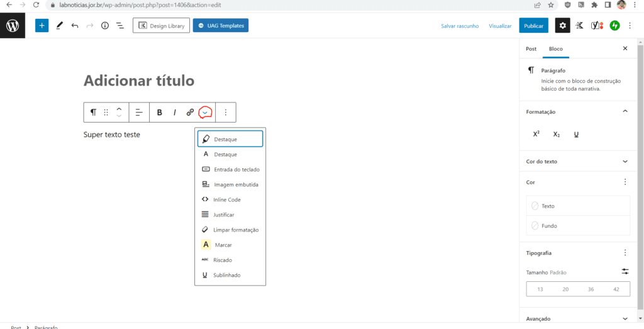
Task: Click the Publicar button
Action: pos(533,26)
